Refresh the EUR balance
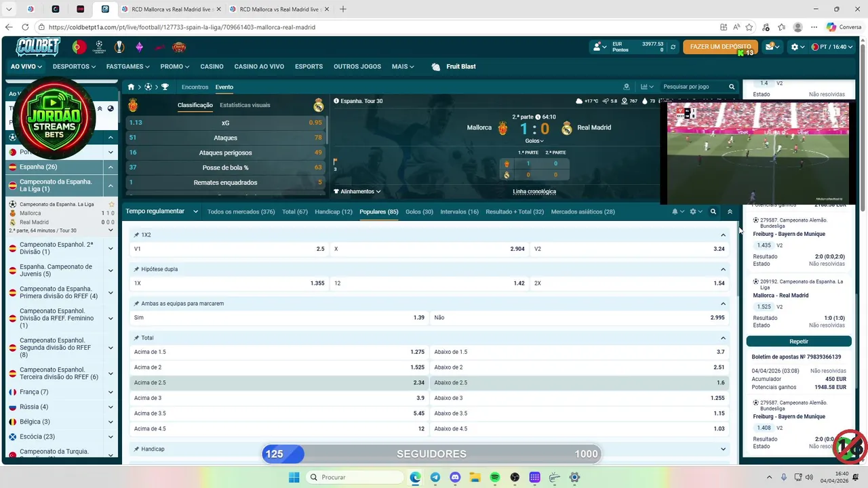 (673, 47)
